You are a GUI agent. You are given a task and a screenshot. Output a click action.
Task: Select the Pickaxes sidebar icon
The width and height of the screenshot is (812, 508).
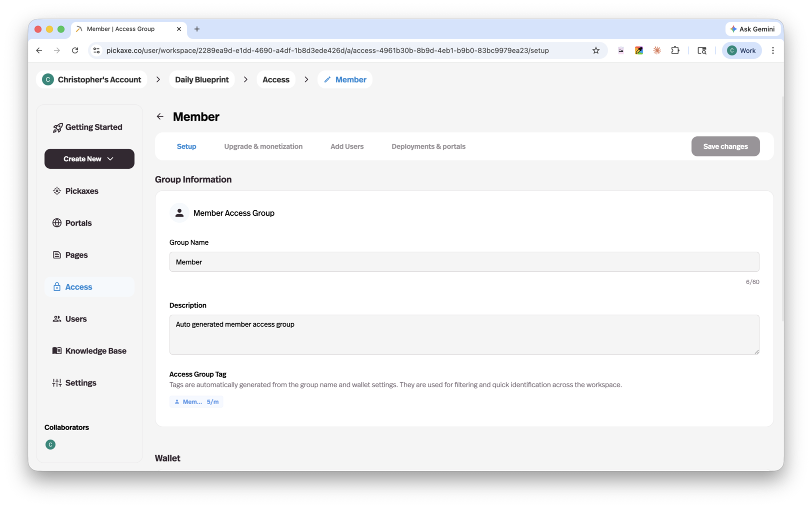click(x=56, y=191)
